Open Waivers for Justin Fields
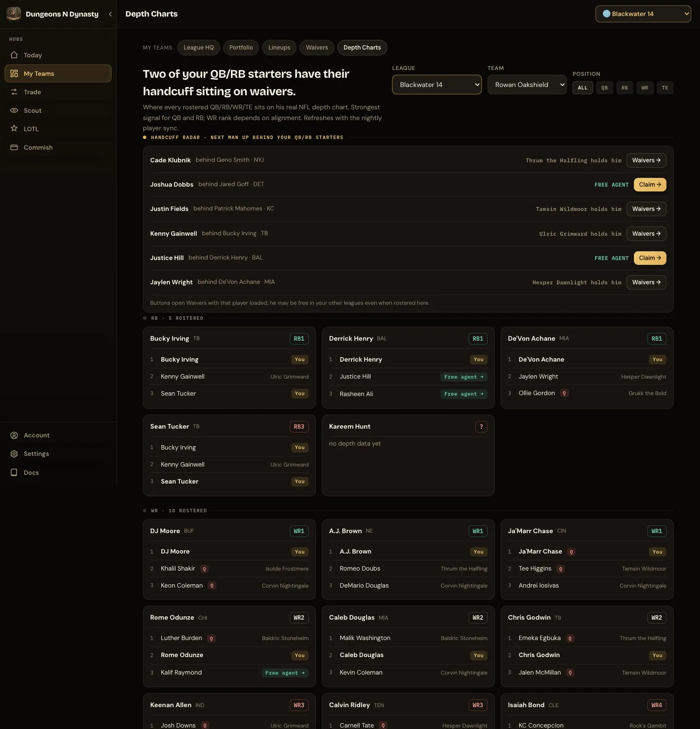This screenshot has width=700, height=729. (647, 209)
